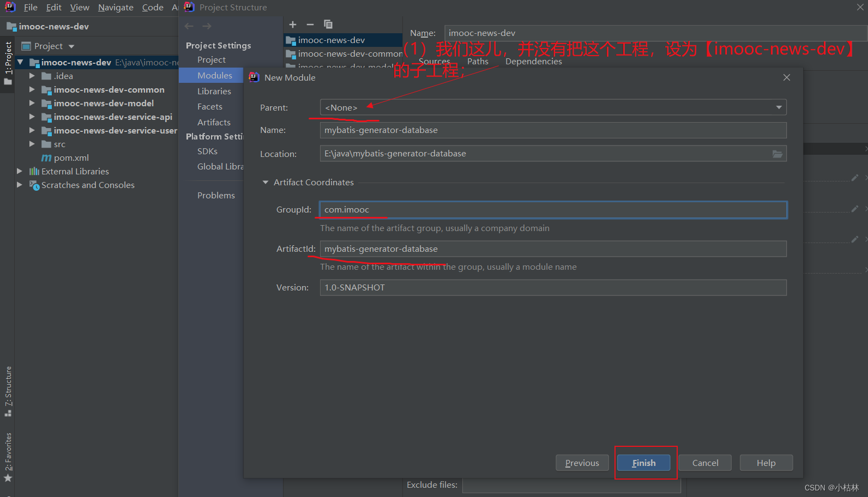The height and width of the screenshot is (497, 868).
Task: Expand the imooc-news-dev-model module node
Action: (x=32, y=103)
